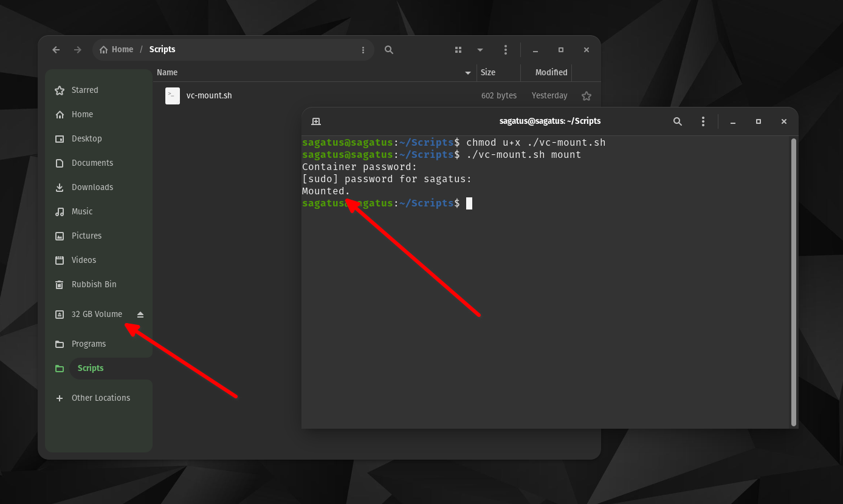
Task: Click the 602 bytes size cell
Action: coord(498,96)
